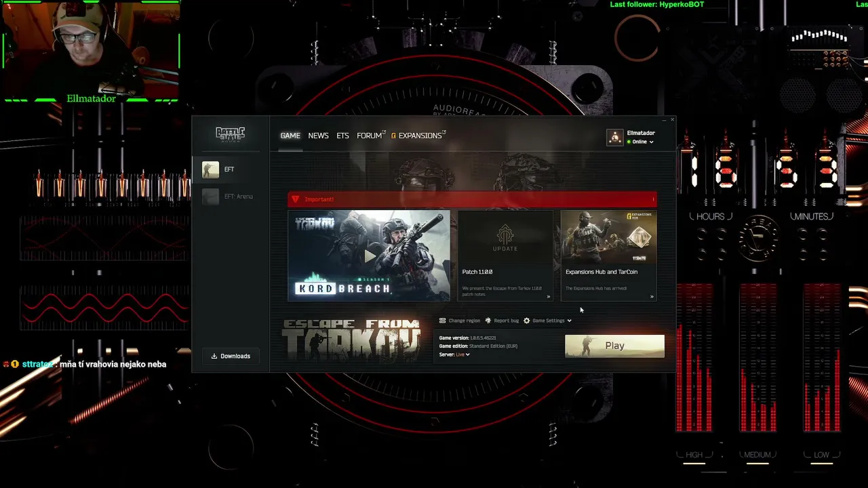Open Game Settings link
The image size is (868, 488).
(548, 321)
